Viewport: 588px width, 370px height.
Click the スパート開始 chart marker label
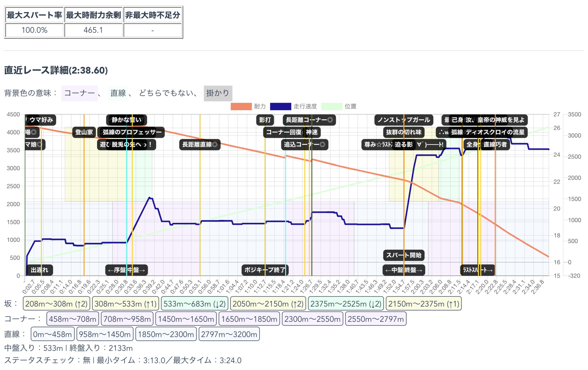[403, 255]
